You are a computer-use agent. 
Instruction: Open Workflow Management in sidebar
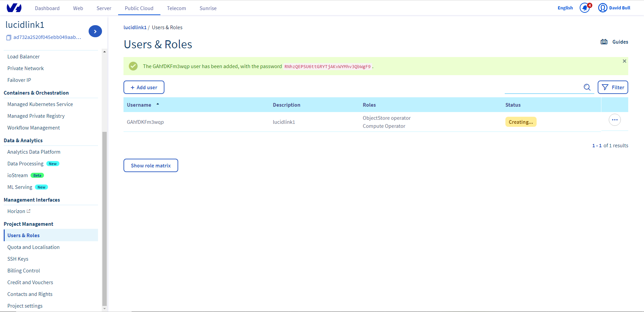pyautogui.click(x=34, y=128)
